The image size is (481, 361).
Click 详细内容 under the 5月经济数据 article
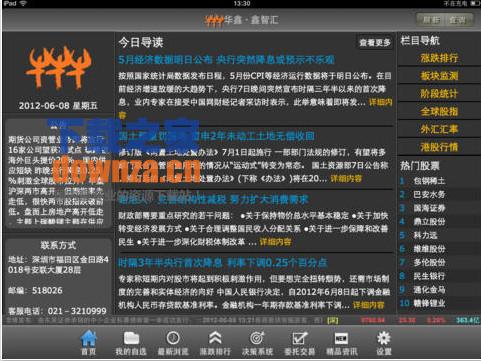tap(380, 102)
